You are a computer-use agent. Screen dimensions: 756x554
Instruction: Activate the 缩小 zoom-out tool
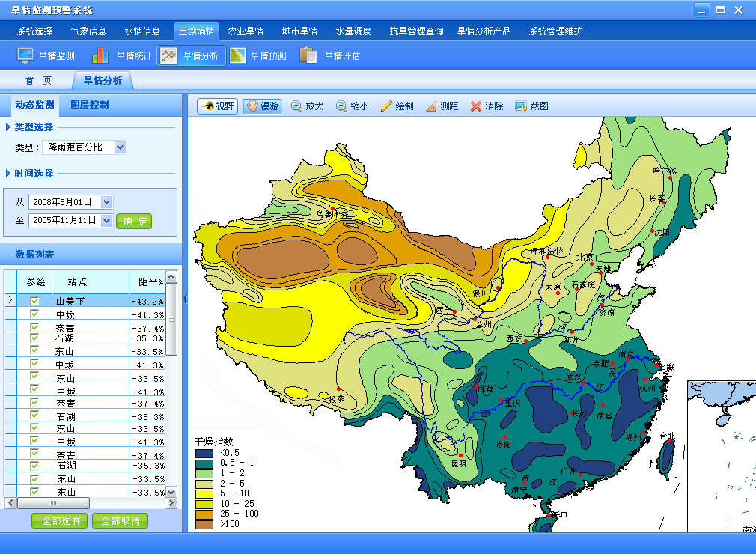click(352, 106)
